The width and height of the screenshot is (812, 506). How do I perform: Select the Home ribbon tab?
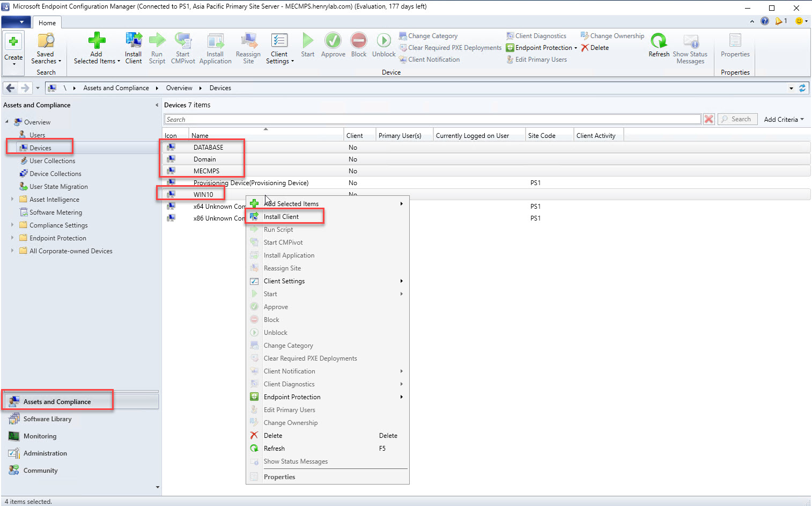click(47, 23)
